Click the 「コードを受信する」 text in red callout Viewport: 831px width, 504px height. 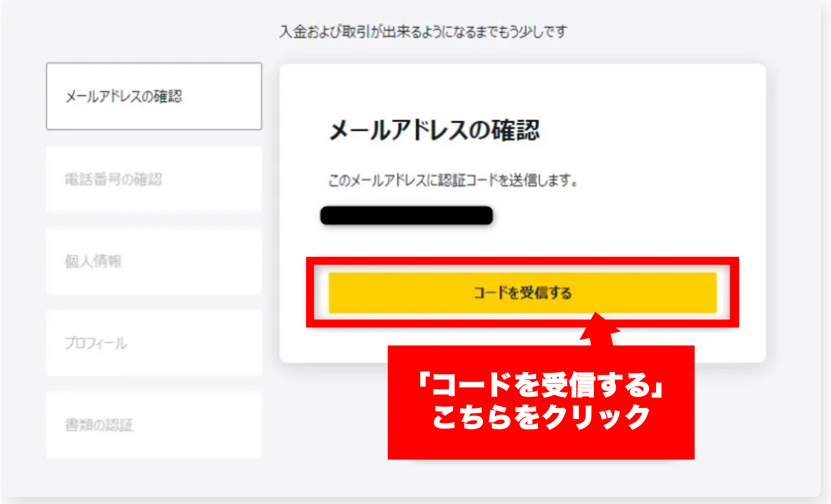[x=541, y=385]
